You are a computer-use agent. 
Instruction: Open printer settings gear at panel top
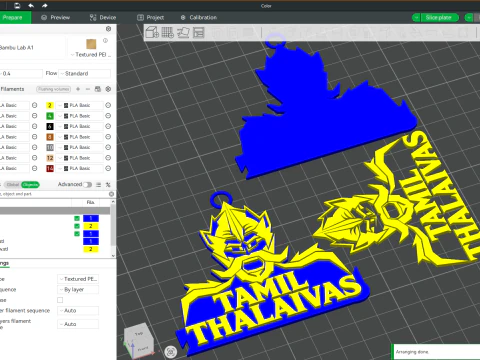pyautogui.click(x=108, y=29)
